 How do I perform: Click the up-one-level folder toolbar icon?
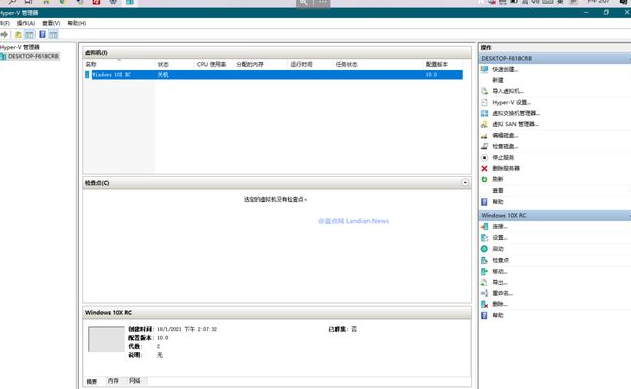click(18, 35)
